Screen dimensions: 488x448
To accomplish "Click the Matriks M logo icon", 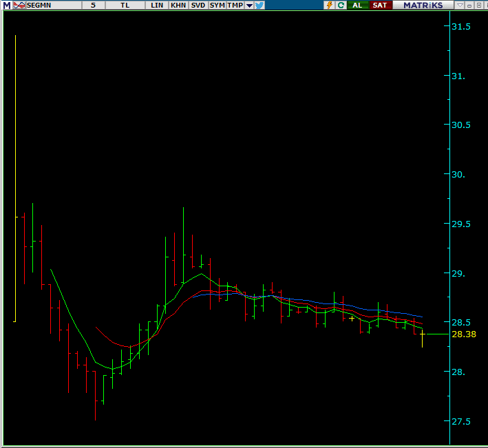I will [7, 5].
